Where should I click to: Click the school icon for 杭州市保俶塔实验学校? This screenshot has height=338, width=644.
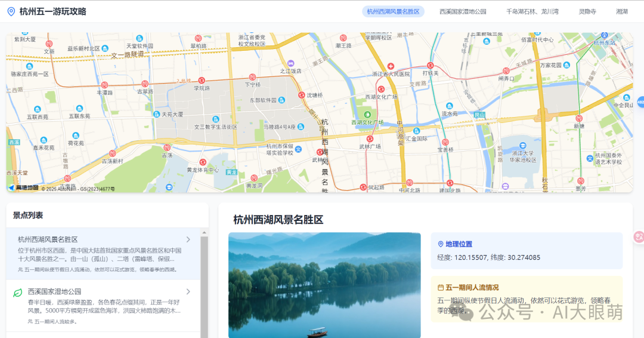pos(299,149)
